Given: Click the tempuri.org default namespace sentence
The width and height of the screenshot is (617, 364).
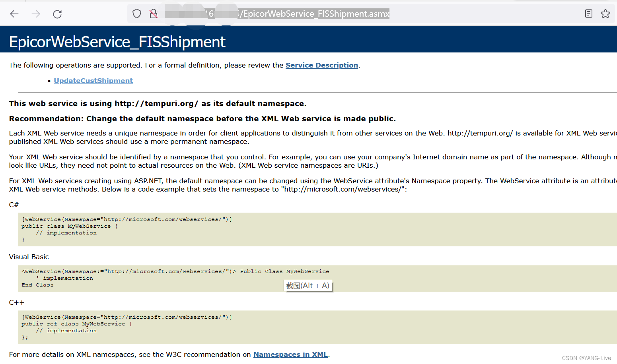Looking at the screenshot, I should click(158, 104).
